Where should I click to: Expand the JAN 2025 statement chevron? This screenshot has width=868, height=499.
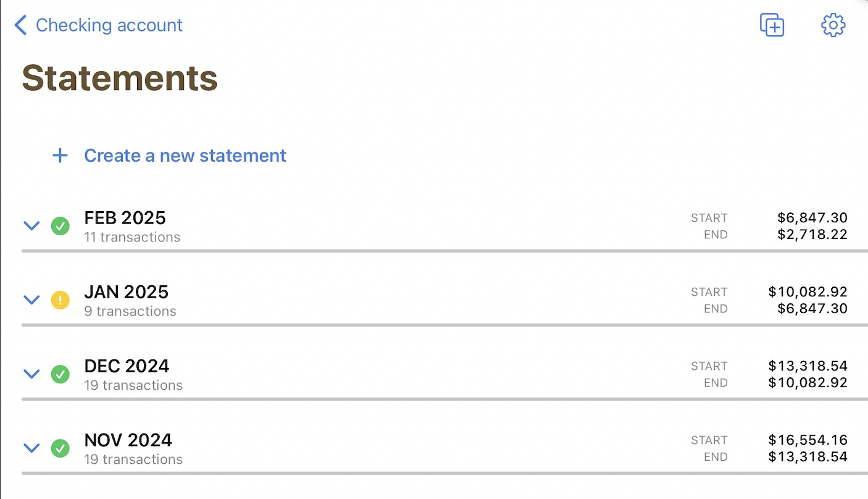(x=31, y=300)
